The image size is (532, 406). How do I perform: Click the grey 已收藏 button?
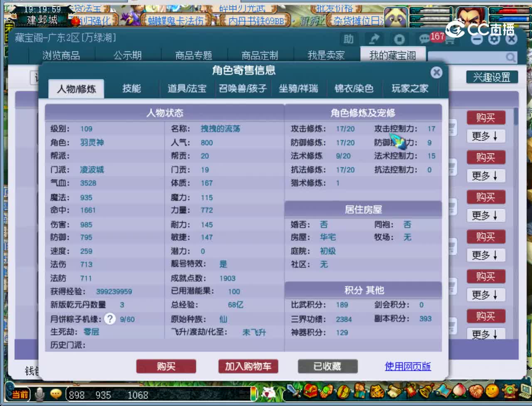coord(328,367)
